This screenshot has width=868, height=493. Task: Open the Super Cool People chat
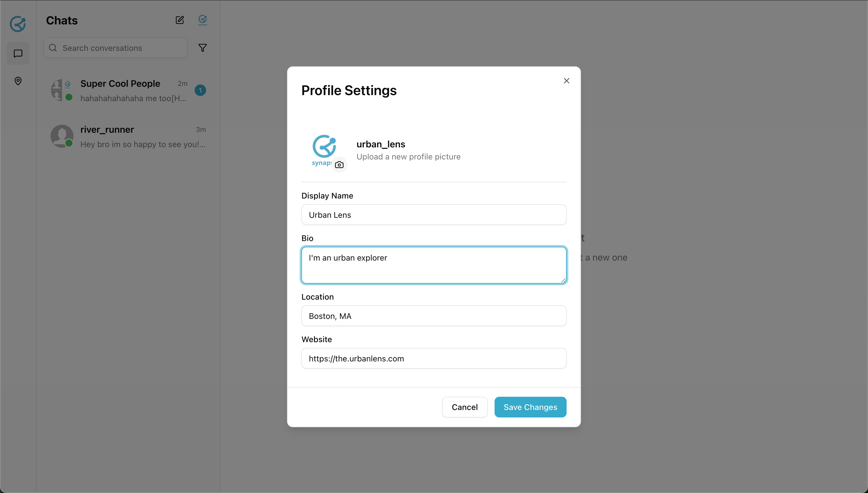[x=129, y=90]
